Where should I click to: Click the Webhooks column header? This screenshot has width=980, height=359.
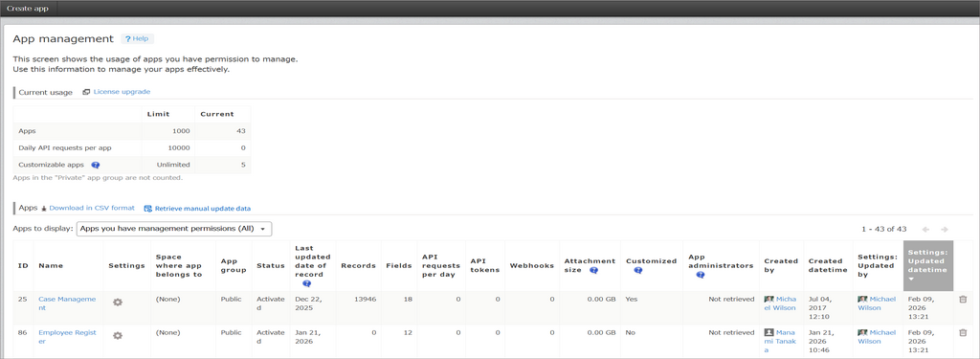tap(532, 266)
